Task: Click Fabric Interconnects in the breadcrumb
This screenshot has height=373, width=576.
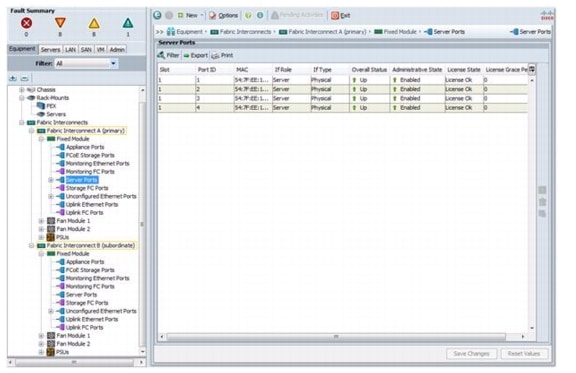Action: click(241, 32)
